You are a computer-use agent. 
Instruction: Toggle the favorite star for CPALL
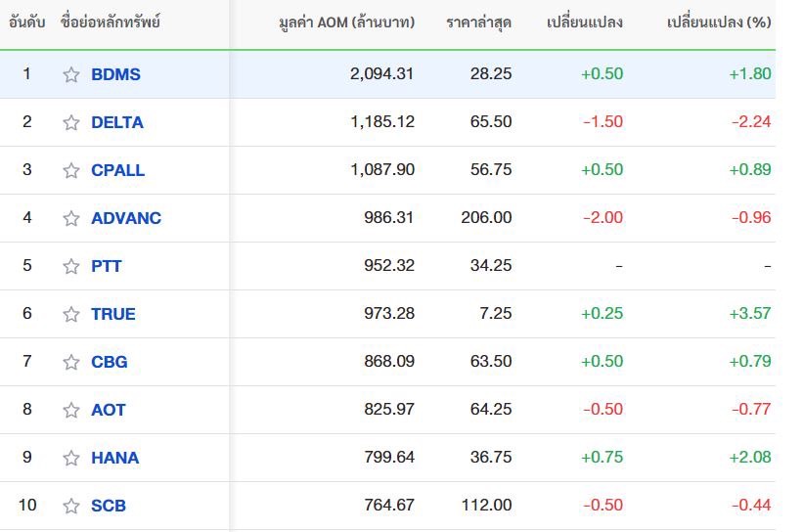(x=71, y=170)
